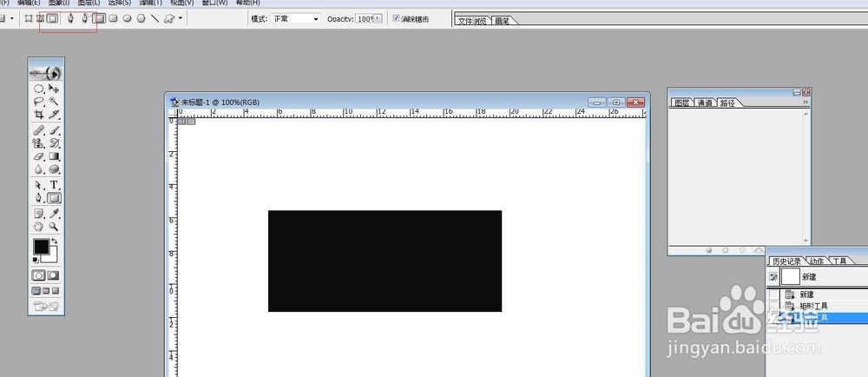The height and width of the screenshot is (377, 868).
Task: Select the Lasso tool
Action: pyautogui.click(x=39, y=102)
